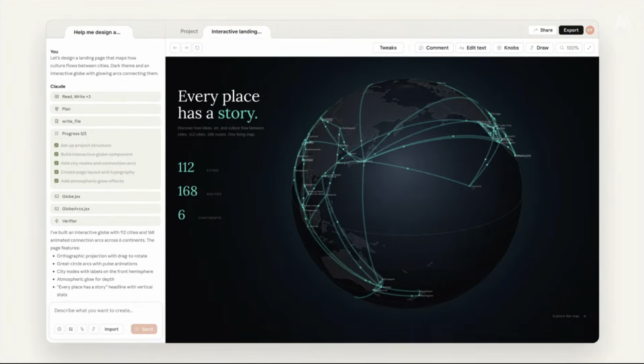
Task: Click the 168 routes statistic
Action: pos(200,191)
